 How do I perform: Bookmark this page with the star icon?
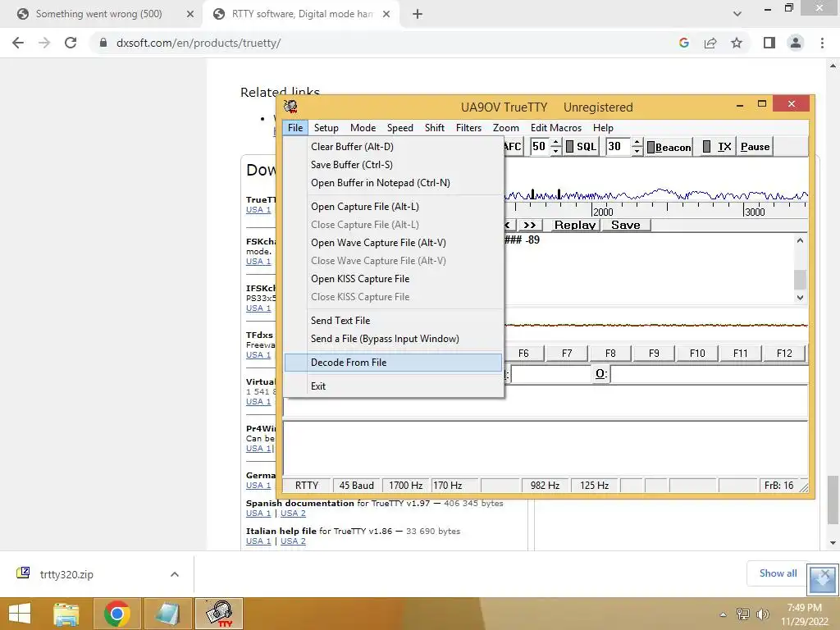pos(737,43)
